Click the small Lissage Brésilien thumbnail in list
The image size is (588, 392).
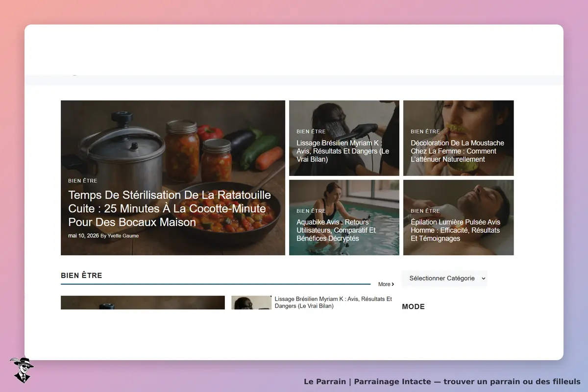pyautogui.click(x=251, y=302)
